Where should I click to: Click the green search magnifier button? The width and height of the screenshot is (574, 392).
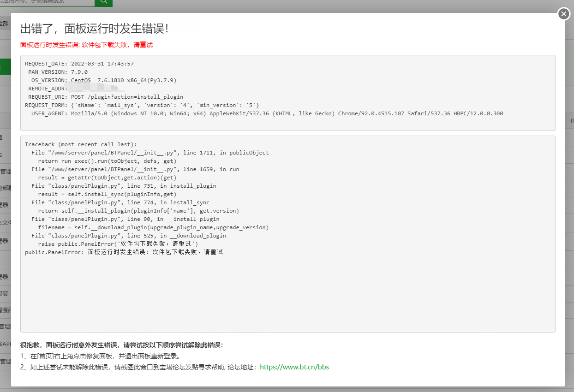pos(104,2)
